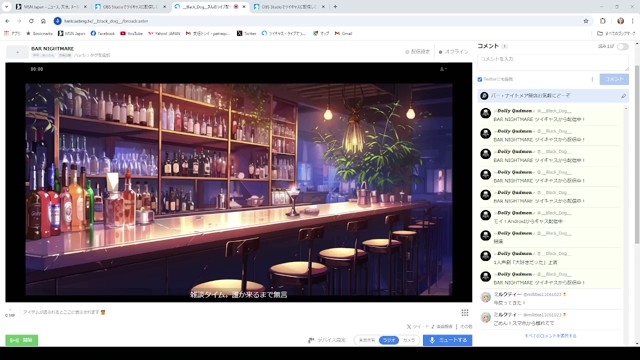Click the offline status indicator
Image resolution: width=640 pixels, height=360 pixels.
tap(453, 52)
